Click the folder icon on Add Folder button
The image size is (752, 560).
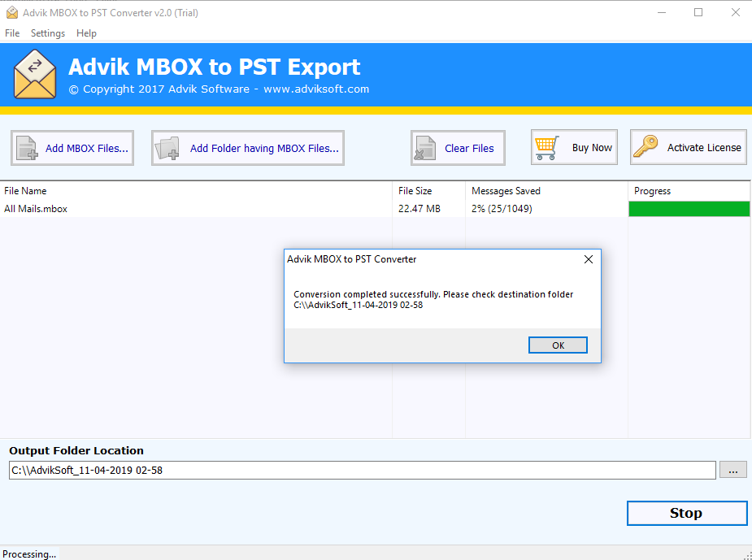click(x=167, y=148)
